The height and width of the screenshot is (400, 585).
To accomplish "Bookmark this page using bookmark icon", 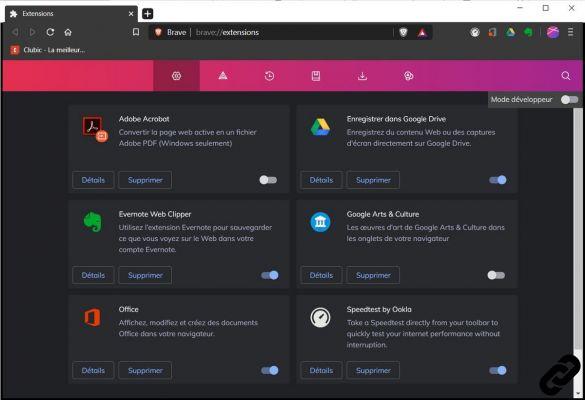I will coord(136,32).
